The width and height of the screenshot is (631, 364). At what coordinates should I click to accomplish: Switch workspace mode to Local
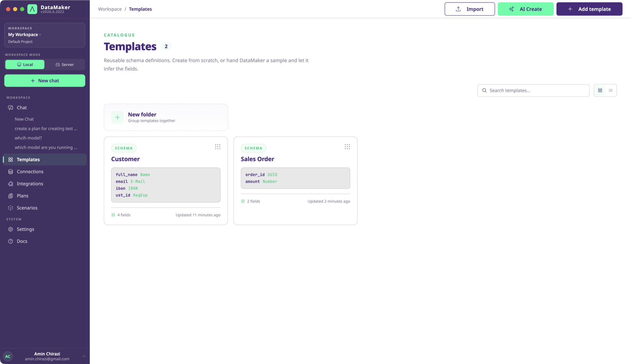pyautogui.click(x=25, y=65)
